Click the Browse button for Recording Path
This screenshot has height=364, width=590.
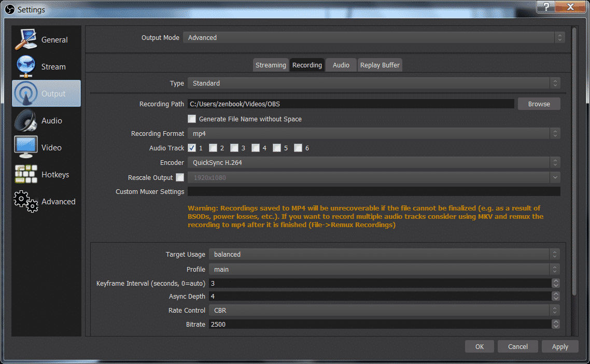[538, 104]
